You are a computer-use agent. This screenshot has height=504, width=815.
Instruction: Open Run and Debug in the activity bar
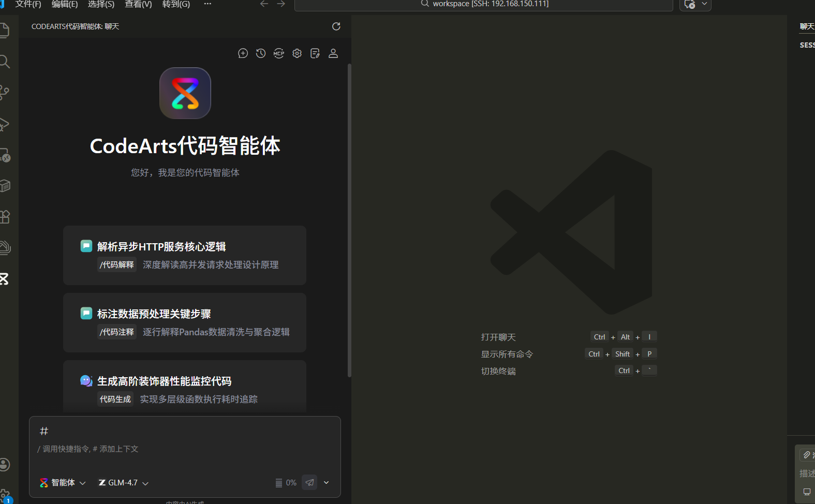point(4,124)
